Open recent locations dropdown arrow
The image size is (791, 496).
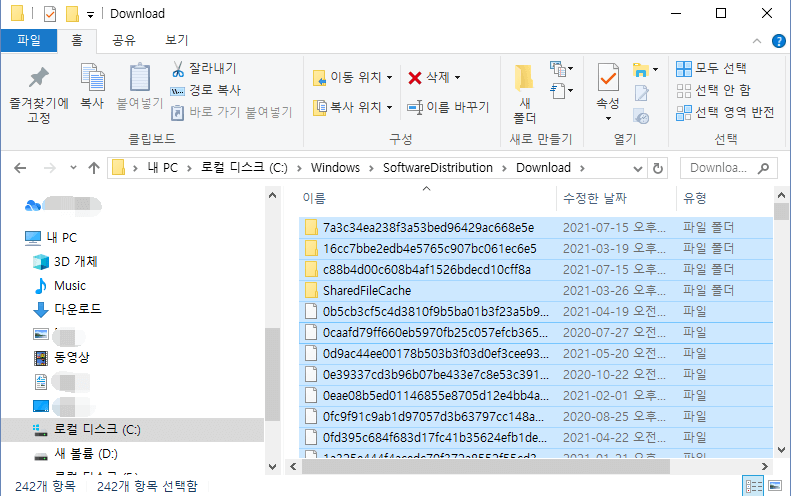tap(73, 168)
